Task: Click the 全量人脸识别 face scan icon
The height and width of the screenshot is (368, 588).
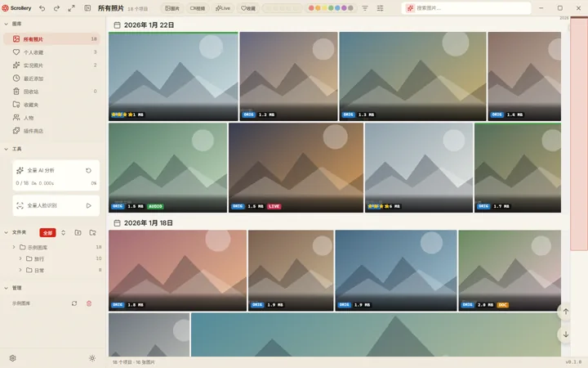Action: [x=20, y=205]
